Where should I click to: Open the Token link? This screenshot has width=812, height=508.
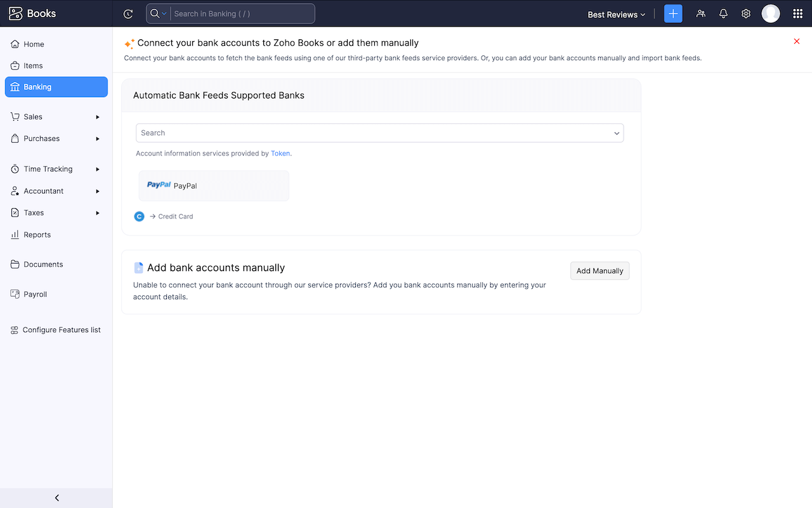tap(280, 153)
